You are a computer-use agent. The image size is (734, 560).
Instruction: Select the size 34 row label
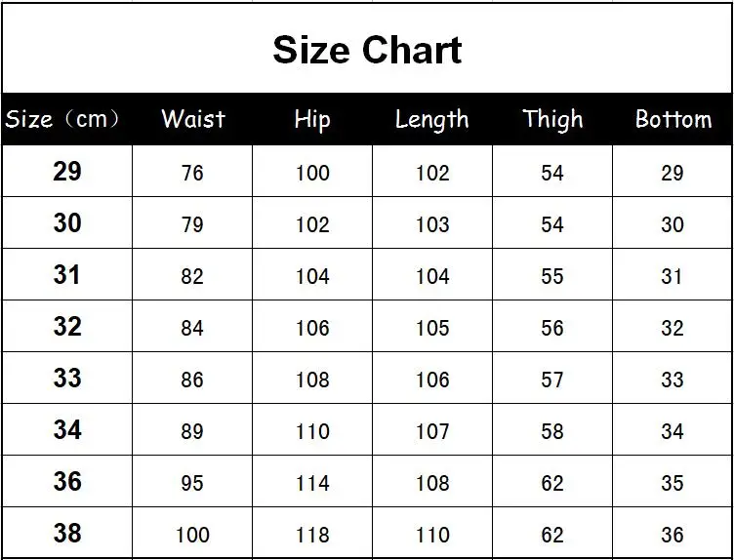point(67,429)
